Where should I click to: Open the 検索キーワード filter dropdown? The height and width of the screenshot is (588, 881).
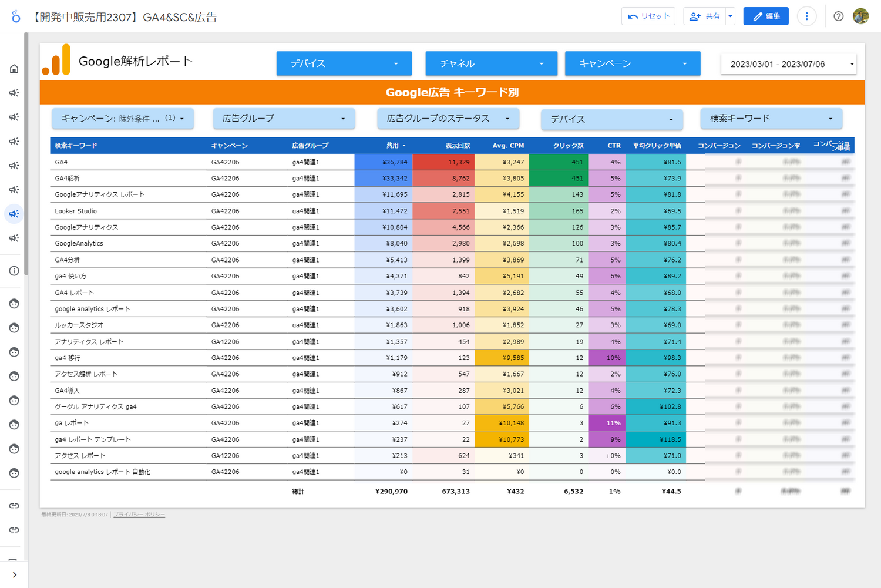771,119
